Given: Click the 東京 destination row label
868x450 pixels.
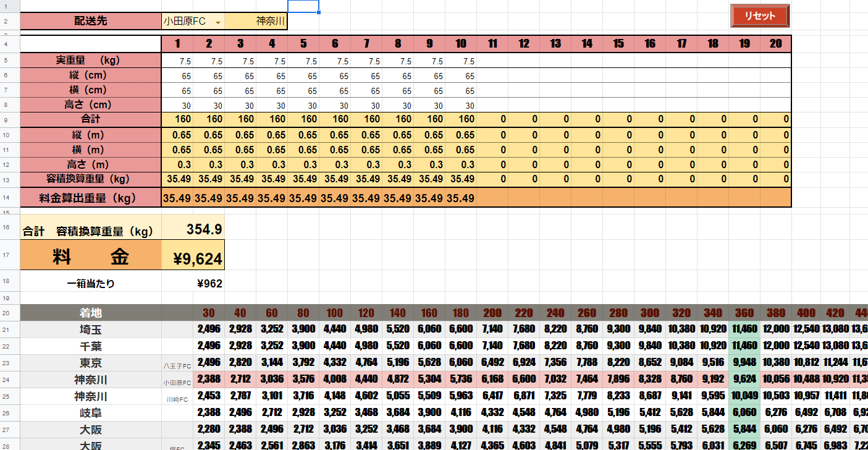Looking at the screenshot, I should (x=91, y=363).
